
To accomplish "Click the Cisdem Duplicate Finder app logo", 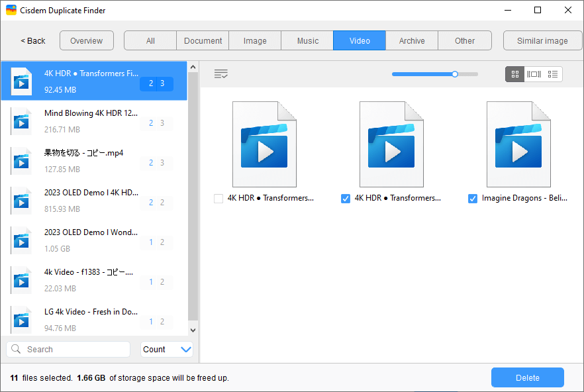I will pos(11,10).
